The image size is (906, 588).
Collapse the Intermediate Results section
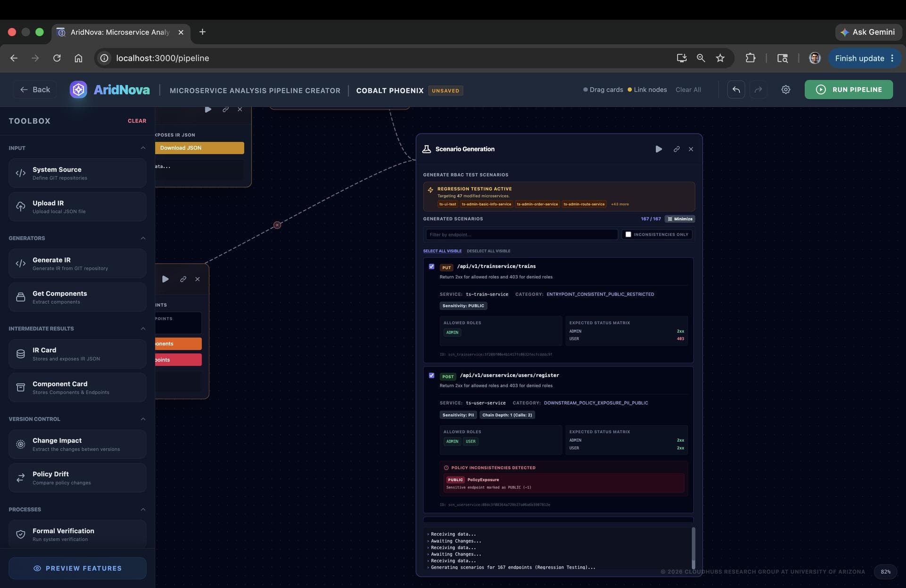click(143, 328)
